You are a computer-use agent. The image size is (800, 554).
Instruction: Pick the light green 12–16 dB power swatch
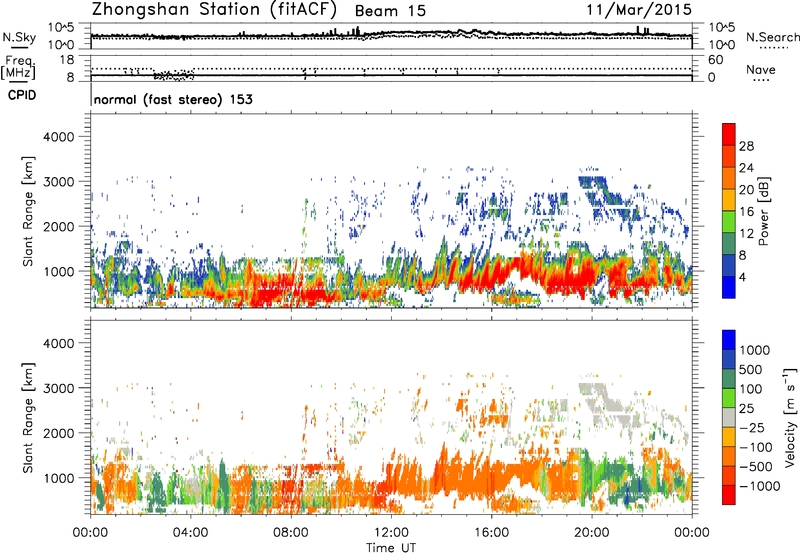[x=729, y=222]
